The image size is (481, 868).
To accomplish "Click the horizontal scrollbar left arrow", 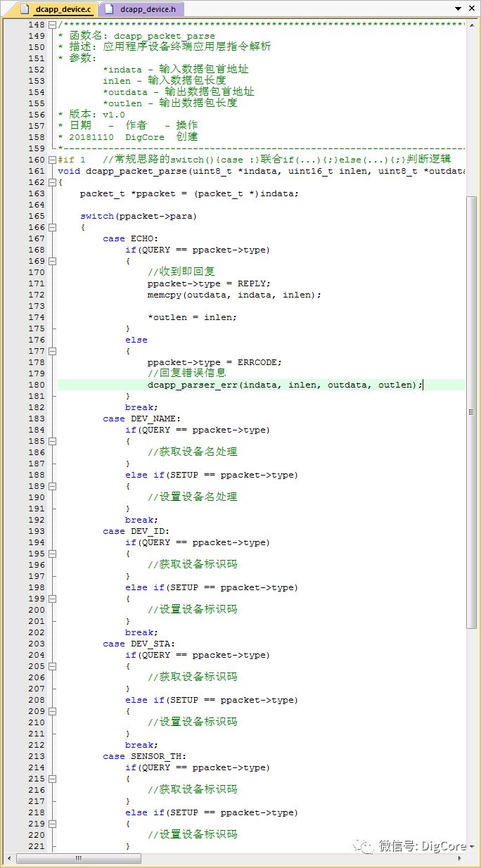I will pyautogui.click(x=8, y=858).
